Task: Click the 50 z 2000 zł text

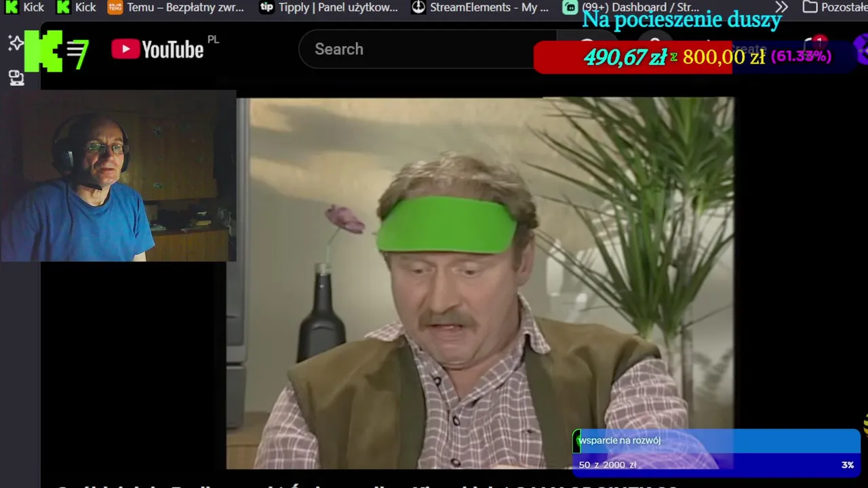Action: 608,465
